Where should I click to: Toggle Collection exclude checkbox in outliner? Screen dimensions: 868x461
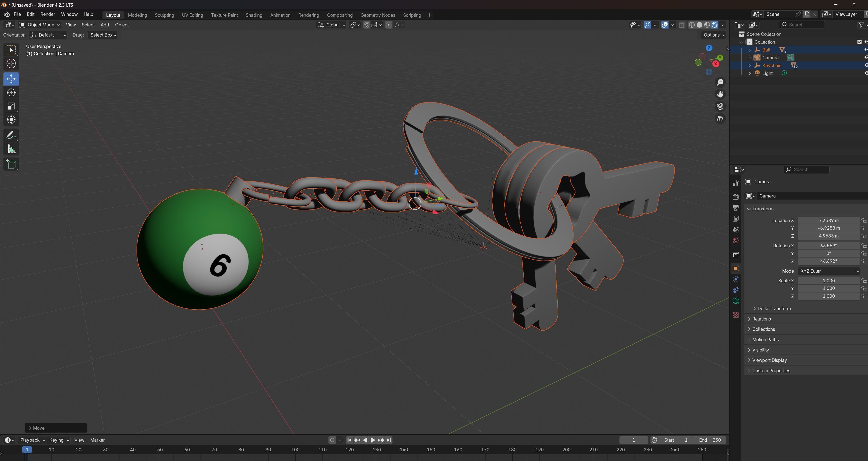tap(859, 42)
